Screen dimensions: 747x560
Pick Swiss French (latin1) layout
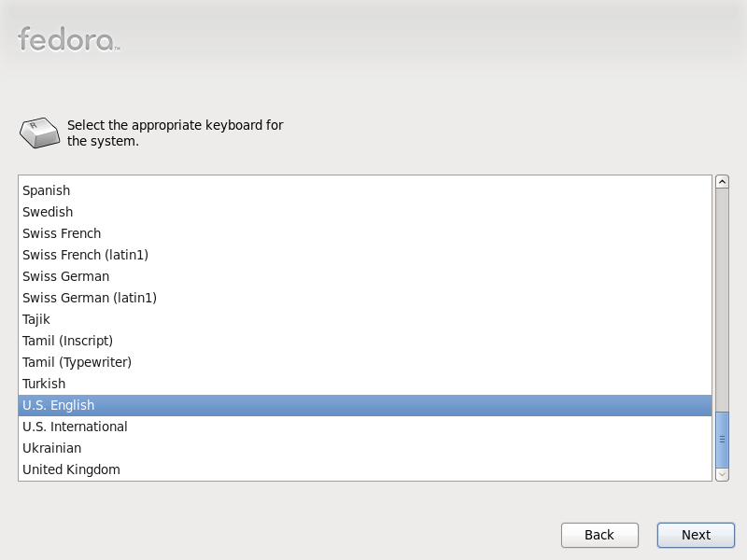coord(365,255)
